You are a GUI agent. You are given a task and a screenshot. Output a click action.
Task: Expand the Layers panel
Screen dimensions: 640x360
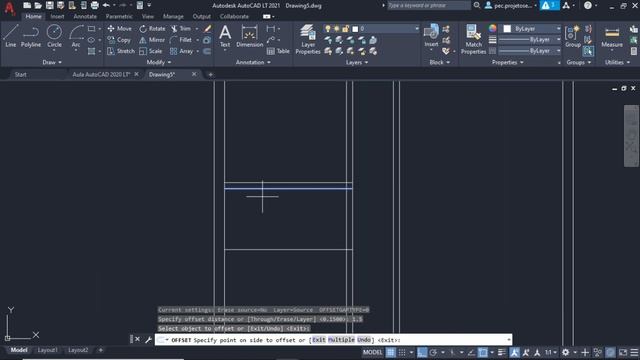357,62
